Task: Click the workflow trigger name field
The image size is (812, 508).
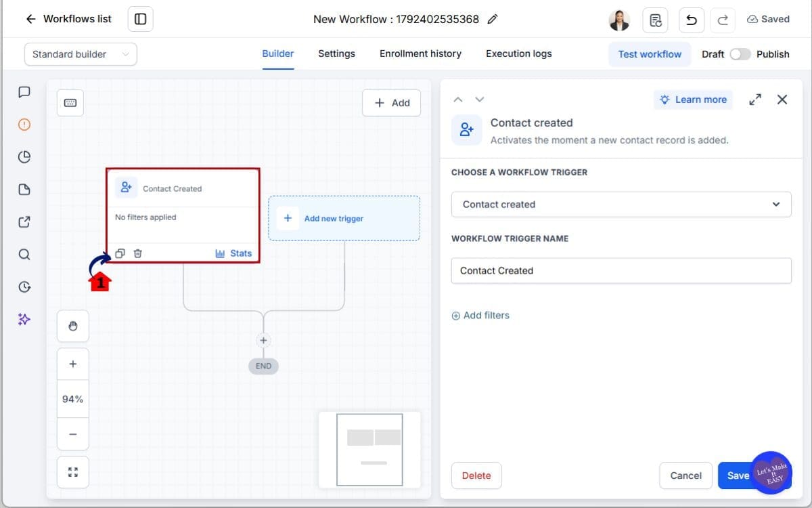Action: click(x=621, y=270)
